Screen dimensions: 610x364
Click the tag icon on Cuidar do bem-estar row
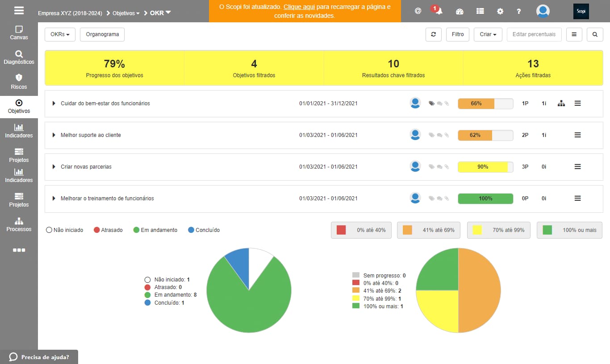click(431, 103)
